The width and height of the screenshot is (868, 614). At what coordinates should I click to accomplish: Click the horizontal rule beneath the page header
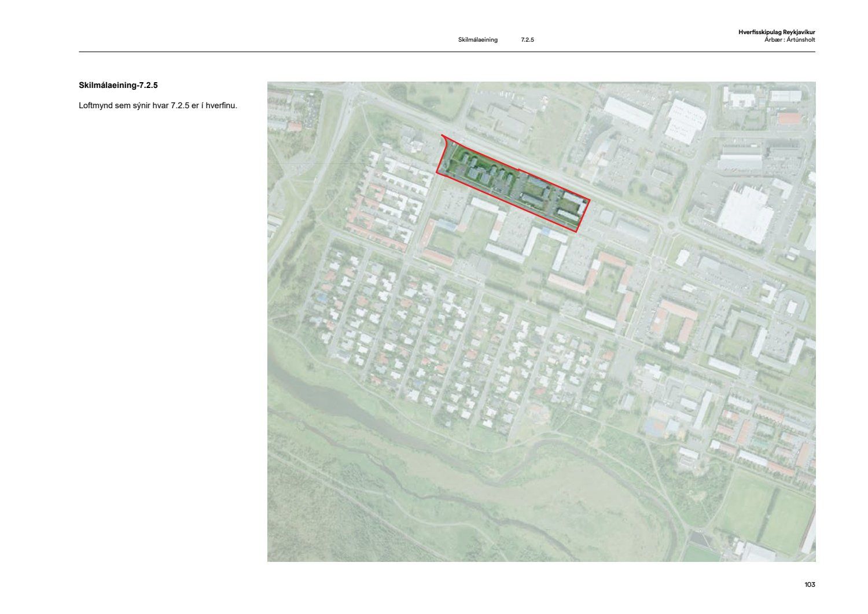point(447,52)
